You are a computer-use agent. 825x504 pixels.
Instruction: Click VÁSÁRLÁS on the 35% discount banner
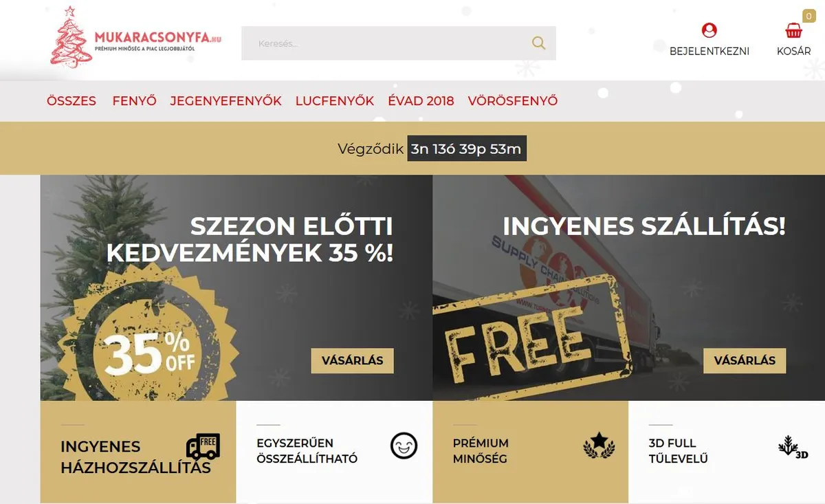353,360
